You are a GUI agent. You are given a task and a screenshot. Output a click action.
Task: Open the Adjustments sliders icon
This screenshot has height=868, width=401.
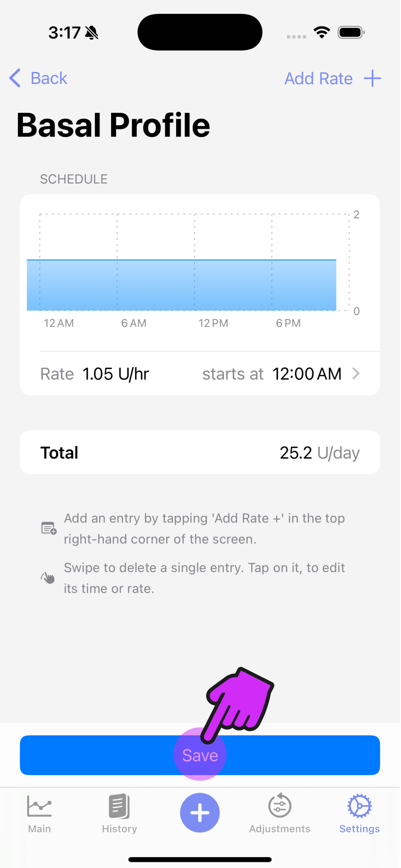(280, 806)
